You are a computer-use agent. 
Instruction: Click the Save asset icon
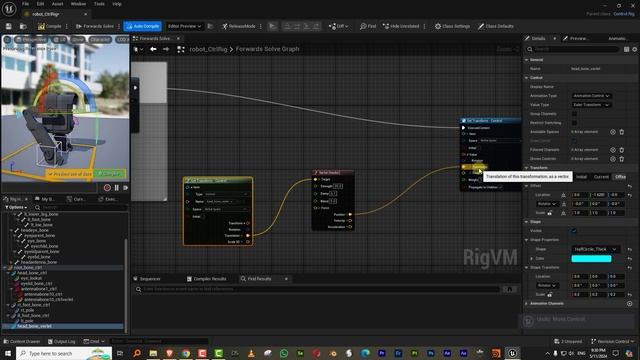point(9,26)
